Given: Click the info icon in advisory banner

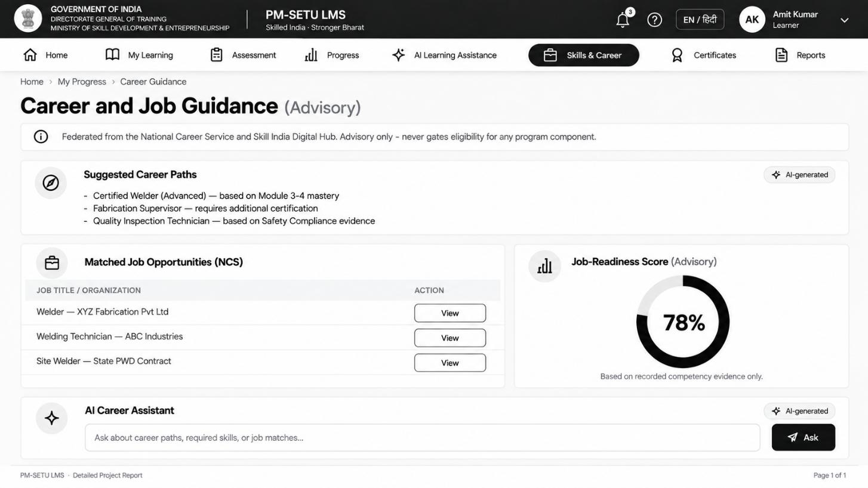Looking at the screenshot, I should [x=41, y=137].
